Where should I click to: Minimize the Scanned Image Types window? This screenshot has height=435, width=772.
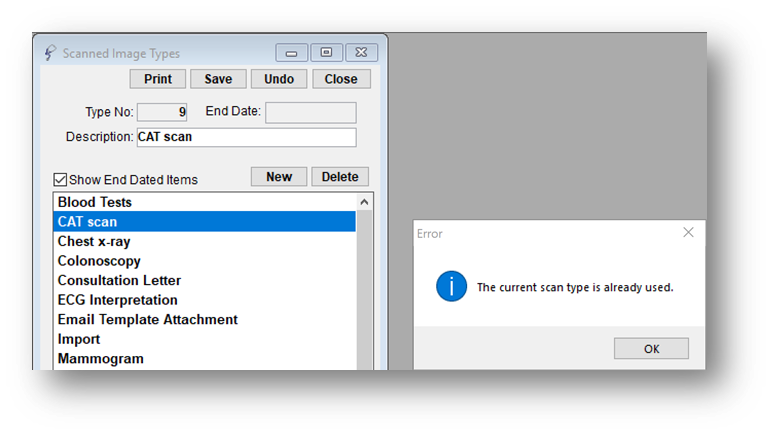click(x=291, y=53)
